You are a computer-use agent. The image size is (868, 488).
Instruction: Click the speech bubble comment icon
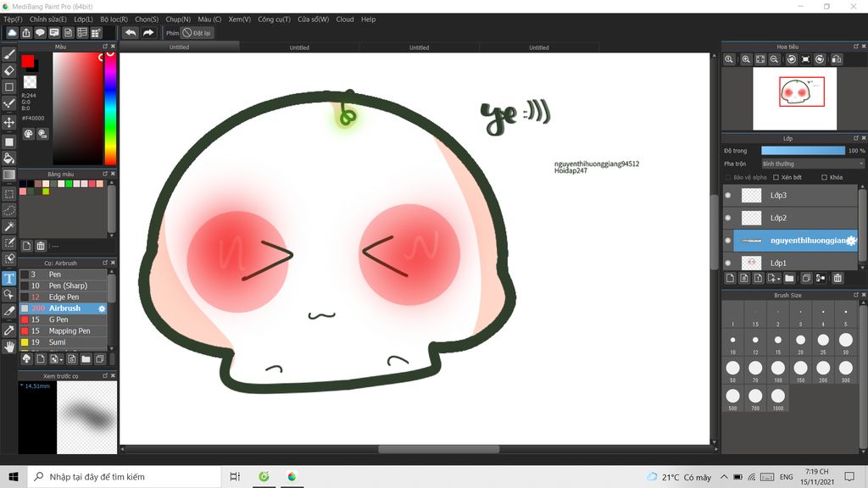pyautogui.click(x=40, y=33)
